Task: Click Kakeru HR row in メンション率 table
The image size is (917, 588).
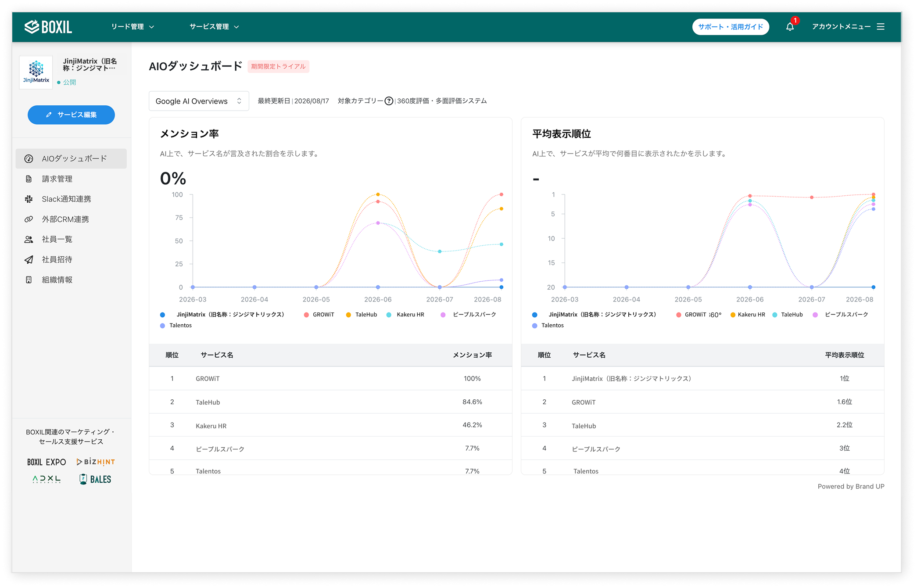Action: click(330, 425)
